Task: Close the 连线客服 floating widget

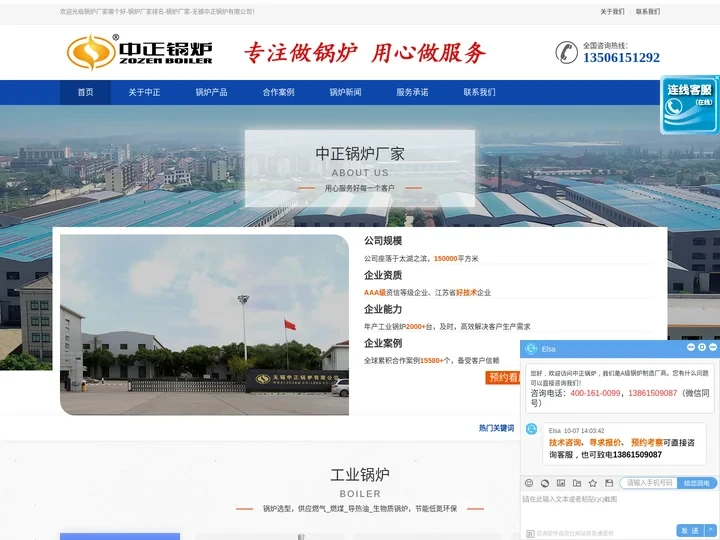Action: (x=717, y=78)
